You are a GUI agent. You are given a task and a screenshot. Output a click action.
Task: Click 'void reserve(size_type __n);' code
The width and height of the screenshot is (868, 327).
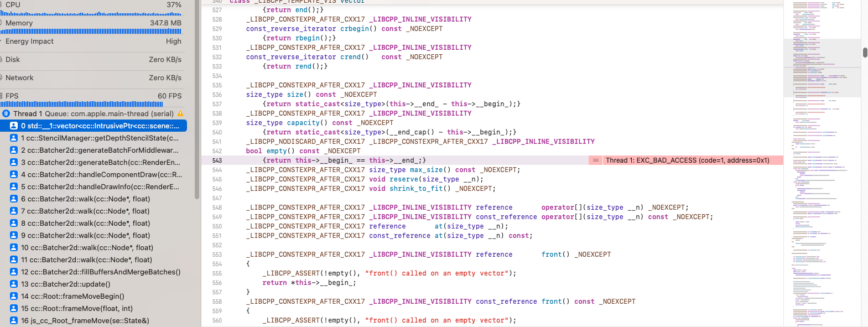pos(427,179)
